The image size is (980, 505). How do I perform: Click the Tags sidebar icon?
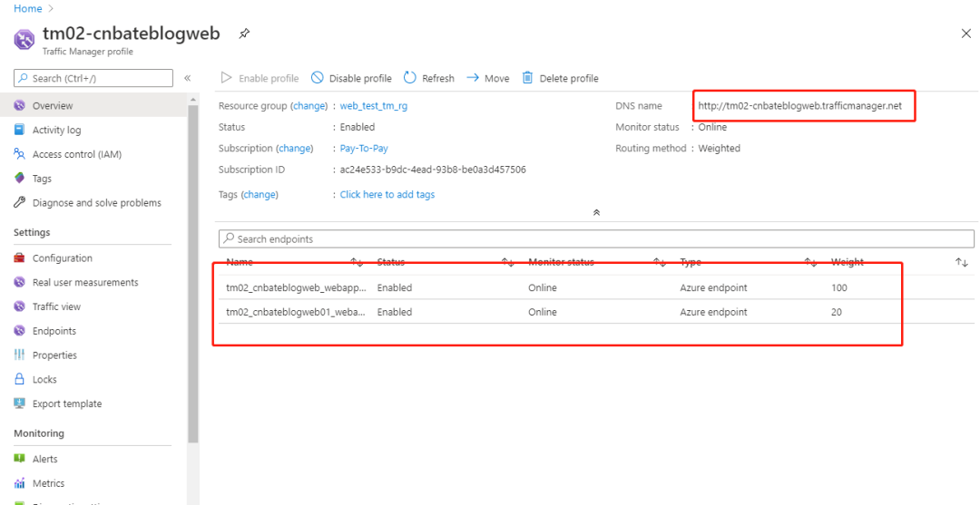point(19,179)
